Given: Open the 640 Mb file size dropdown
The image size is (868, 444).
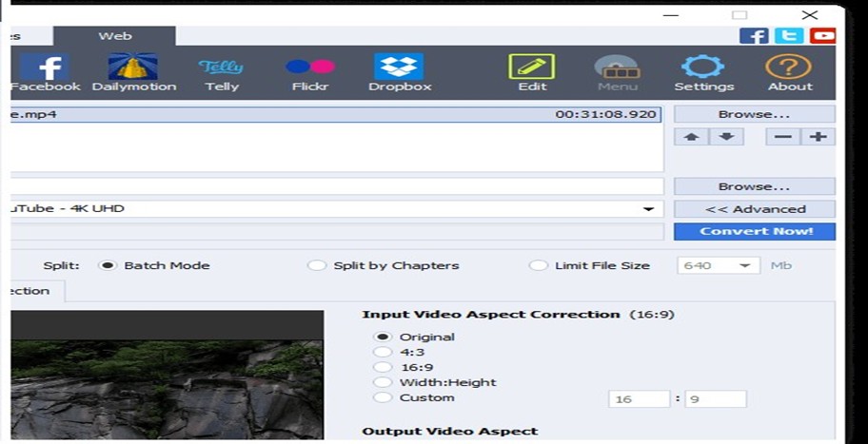Looking at the screenshot, I should 743,266.
